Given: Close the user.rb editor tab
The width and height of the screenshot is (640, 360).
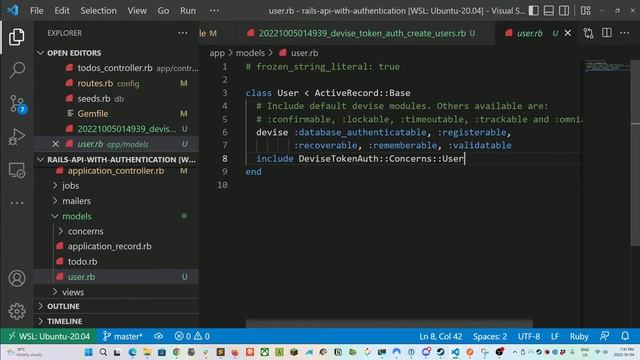Looking at the screenshot, I should click(568, 33).
